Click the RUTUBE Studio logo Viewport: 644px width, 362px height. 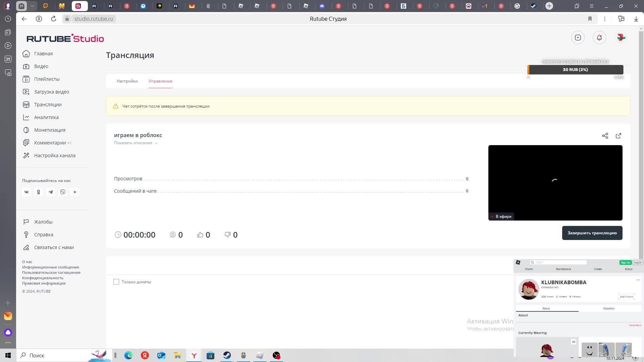(x=65, y=38)
